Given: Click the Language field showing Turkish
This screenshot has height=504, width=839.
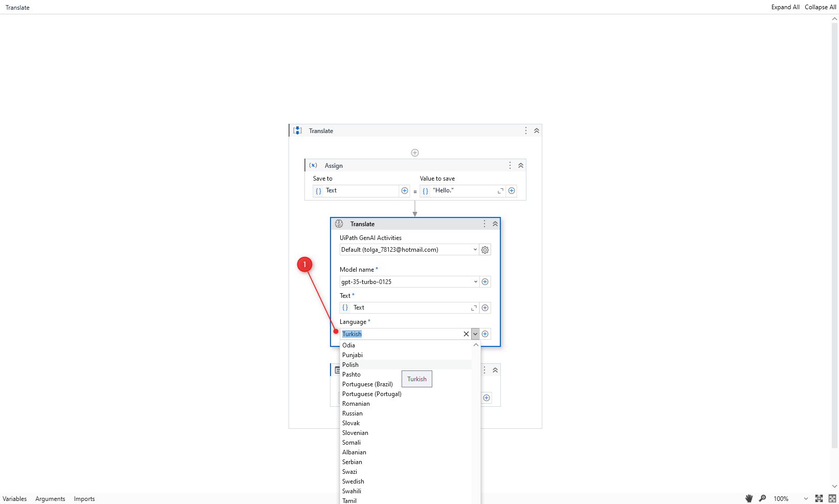Looking at the screenshot, I should click(401, 334).
